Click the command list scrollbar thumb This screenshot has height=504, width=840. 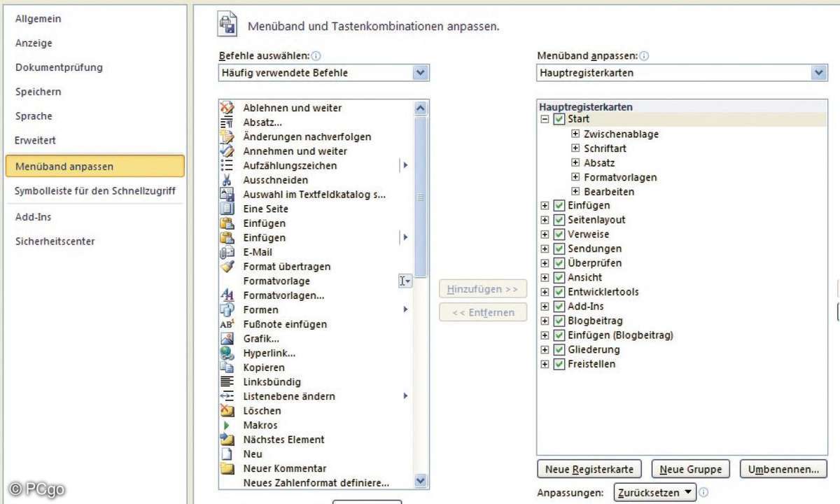coord(421,197)
